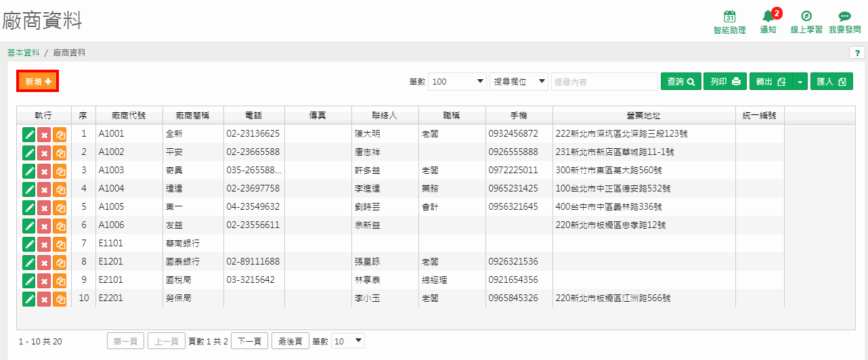Sort by 手機 column header

point(519,115)
